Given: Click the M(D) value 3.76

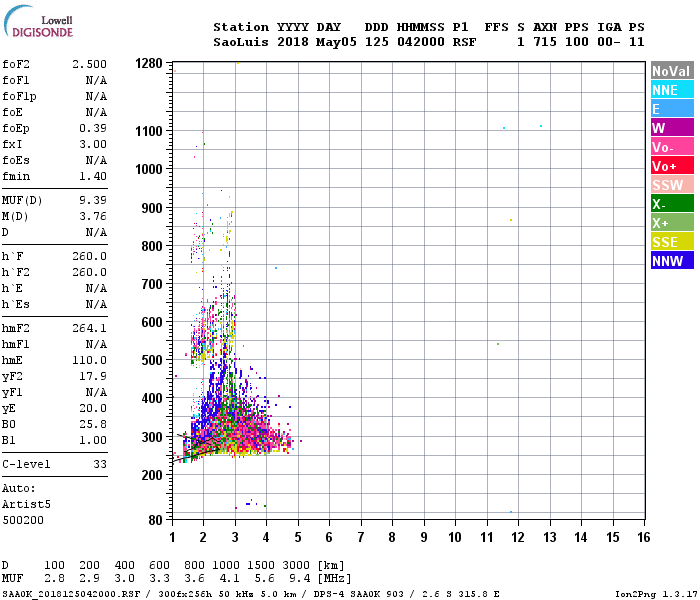Looking at the screenshot, I should click(x=93, y=217).
